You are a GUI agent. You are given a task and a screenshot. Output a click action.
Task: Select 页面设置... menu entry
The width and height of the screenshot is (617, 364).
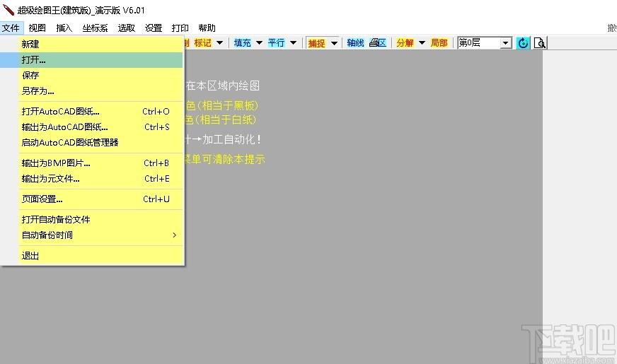point(92,199)
